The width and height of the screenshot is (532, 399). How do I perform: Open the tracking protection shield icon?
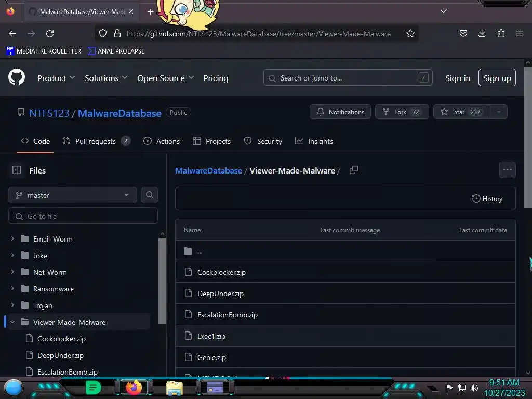[103, 34]
